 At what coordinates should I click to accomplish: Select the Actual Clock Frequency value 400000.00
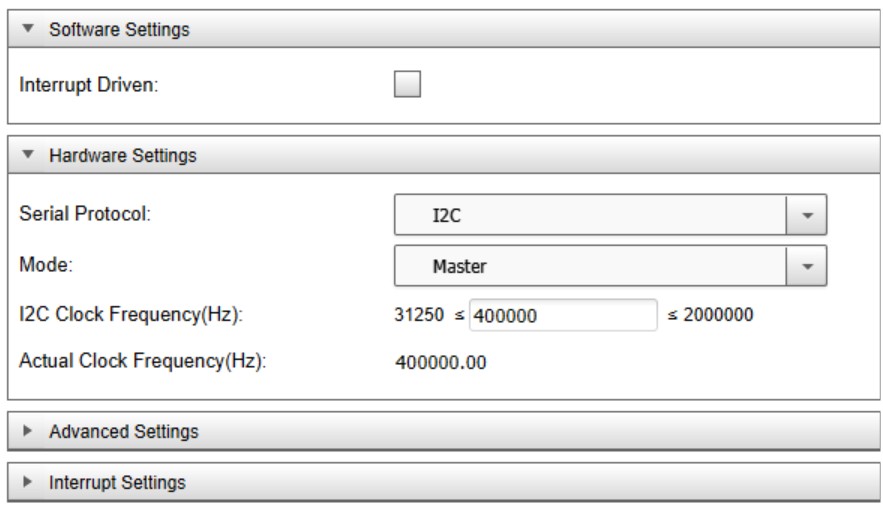point(442,362)
